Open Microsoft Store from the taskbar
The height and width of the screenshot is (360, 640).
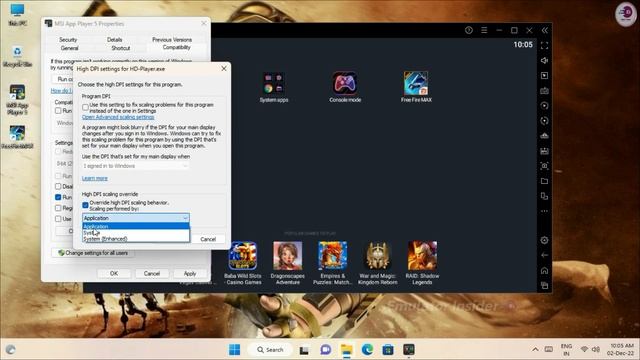point(388,349)
